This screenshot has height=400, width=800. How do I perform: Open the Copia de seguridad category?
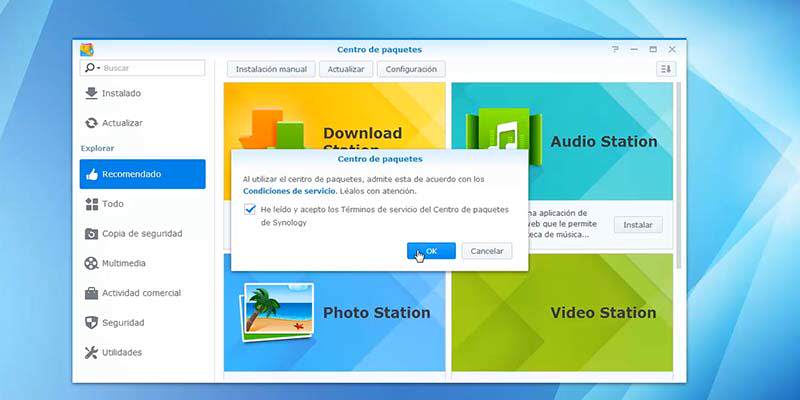point(142,234)
